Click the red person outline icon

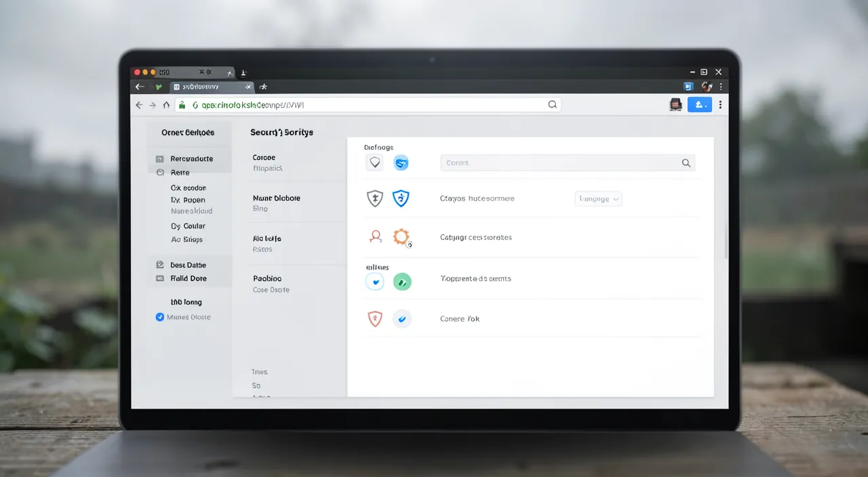(375, 236)
